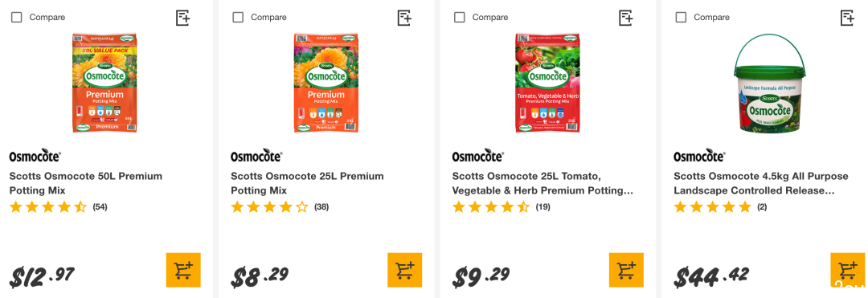The height and width of the screenshot is (298, 868).
Task: Open the 38 reviews star rating
Action: click(x=280, y=207)
